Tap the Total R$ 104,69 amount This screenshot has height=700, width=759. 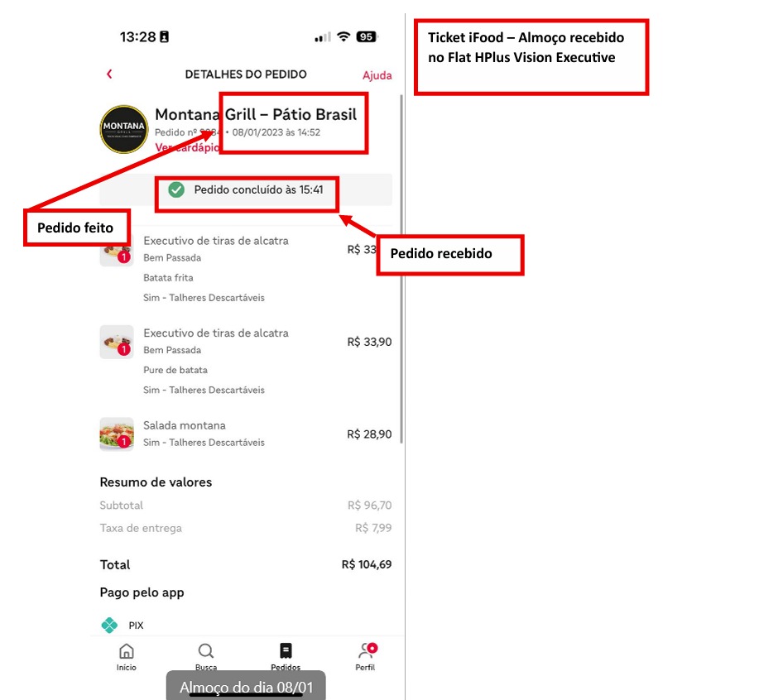[x=367, y=564]
